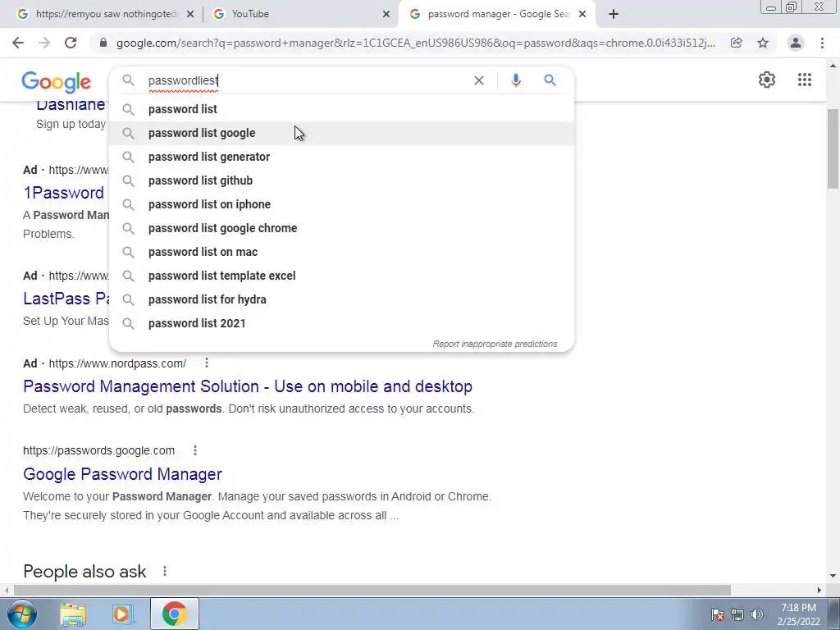840x630 pixels.
Task: Select suggestion 'password list google chrome'
Action: 341,228
